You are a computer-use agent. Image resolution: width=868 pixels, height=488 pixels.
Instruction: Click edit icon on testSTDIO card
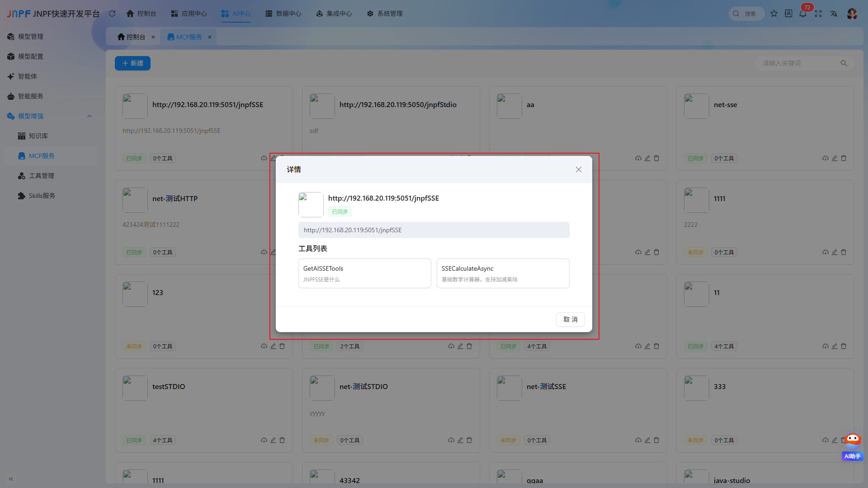[273, 440]
